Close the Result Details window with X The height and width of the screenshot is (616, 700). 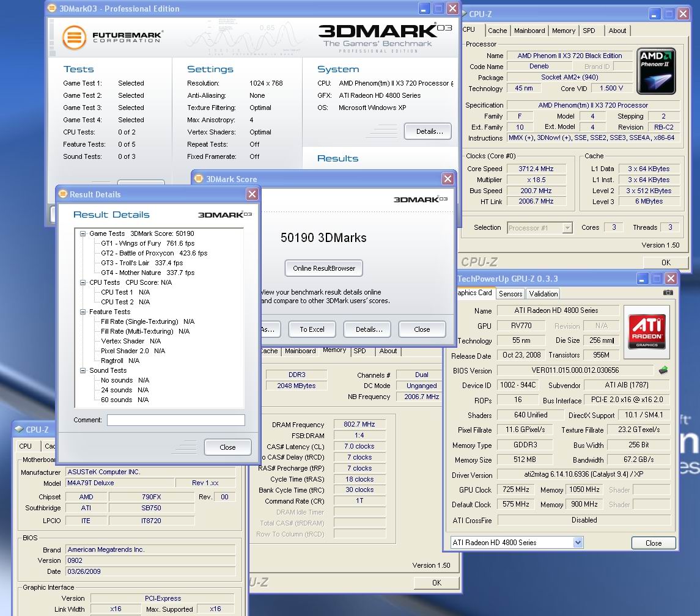(252, 194)
